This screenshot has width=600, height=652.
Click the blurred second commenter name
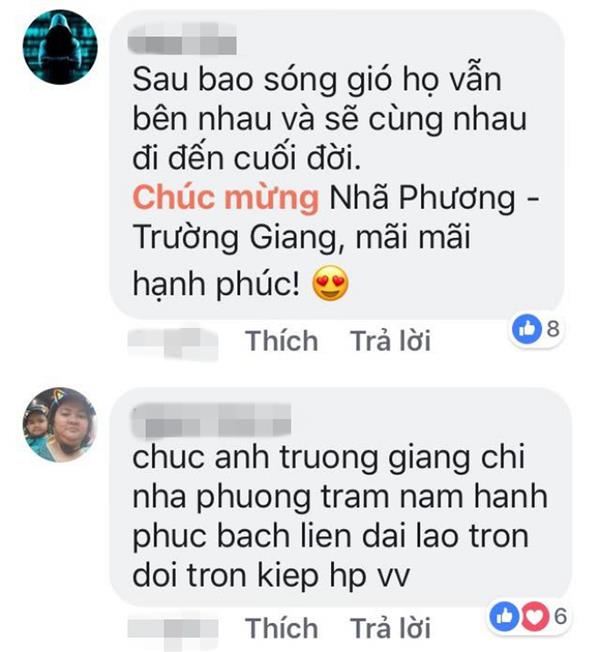point(210,420)
